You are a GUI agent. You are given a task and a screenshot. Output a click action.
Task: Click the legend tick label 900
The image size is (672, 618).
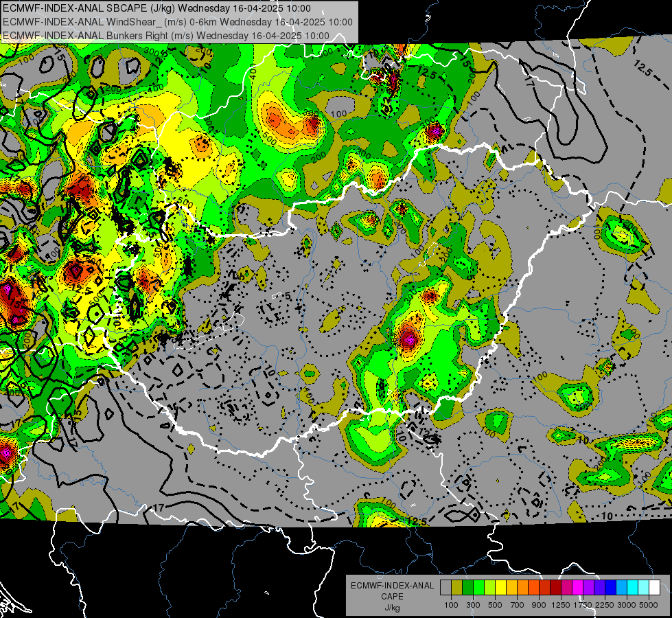pyautogui.click(x=539, y=605)
